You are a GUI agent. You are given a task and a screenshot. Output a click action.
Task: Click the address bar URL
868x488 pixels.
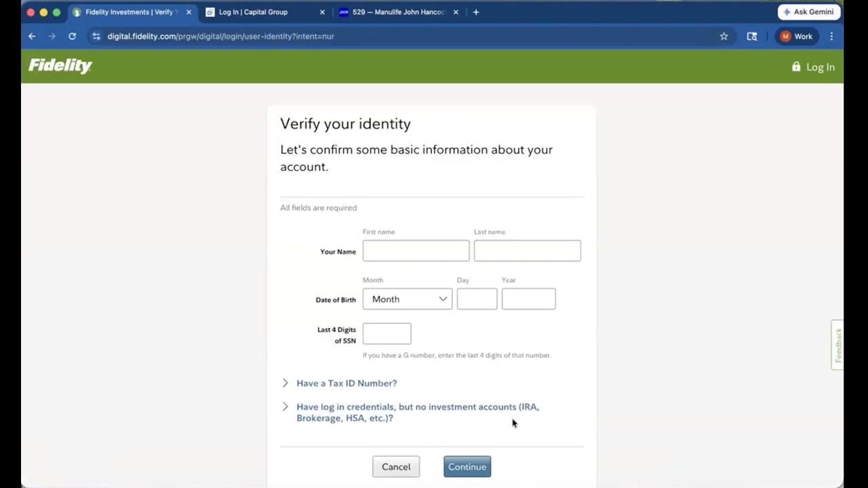(x=220, y=36)
